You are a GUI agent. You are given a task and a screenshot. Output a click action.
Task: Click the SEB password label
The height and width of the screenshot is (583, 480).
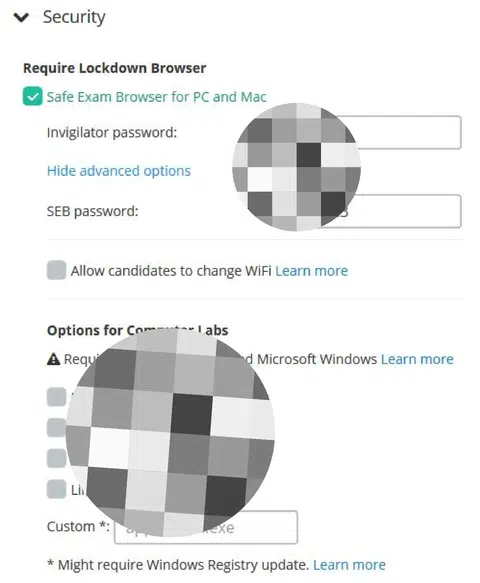point(93,212)
